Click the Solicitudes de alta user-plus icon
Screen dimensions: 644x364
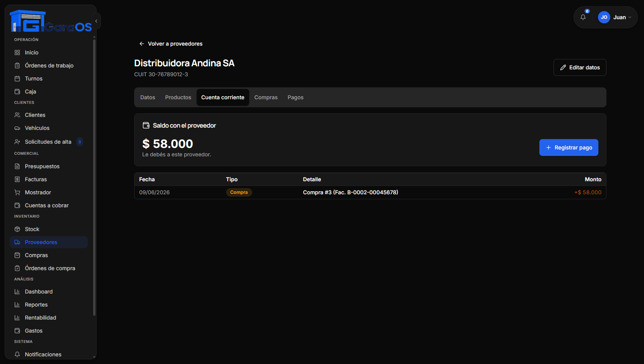[x=17, y=142]
